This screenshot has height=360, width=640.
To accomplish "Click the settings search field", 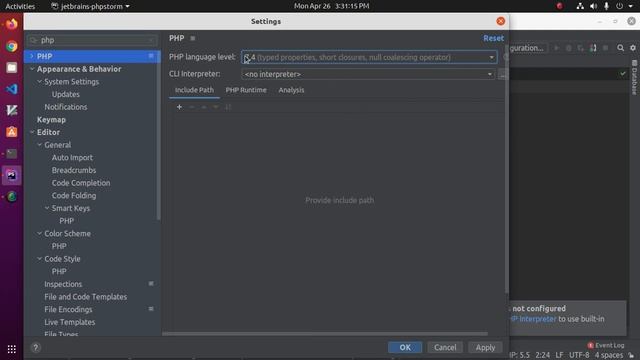I will tap(92, 40).
